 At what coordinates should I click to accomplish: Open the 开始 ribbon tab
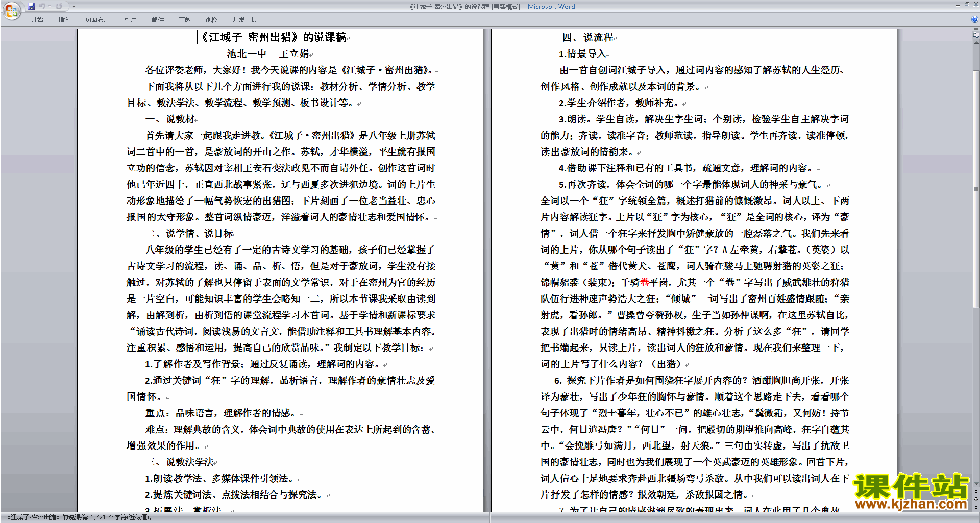point(37,19)
